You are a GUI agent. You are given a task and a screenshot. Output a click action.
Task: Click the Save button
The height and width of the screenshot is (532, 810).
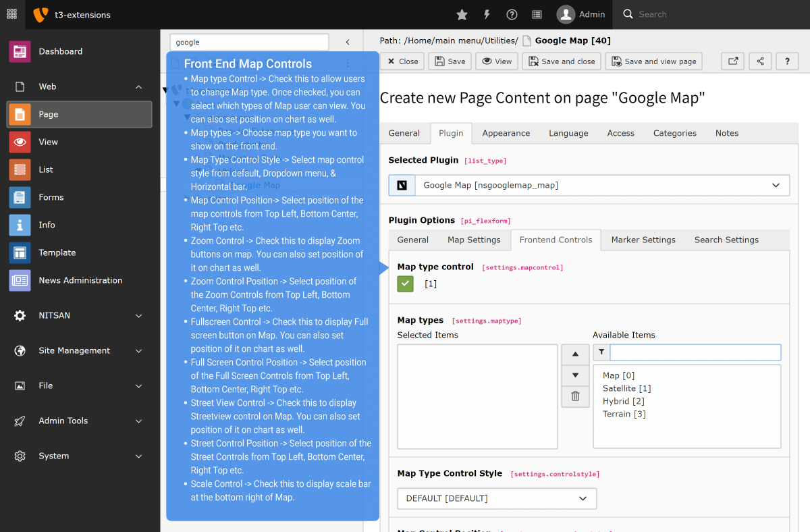[x=450, y=61]
